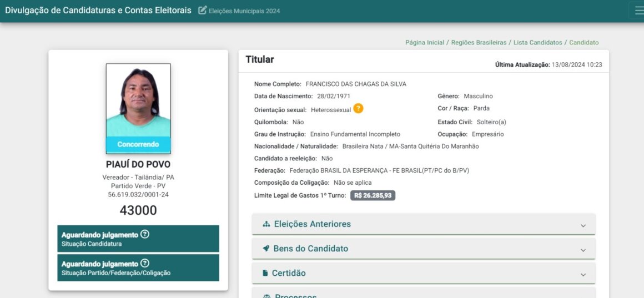
Task: Select the text Ensino Fundamental Incompleto
Action: pyautogui.click(x=355, y=134)
